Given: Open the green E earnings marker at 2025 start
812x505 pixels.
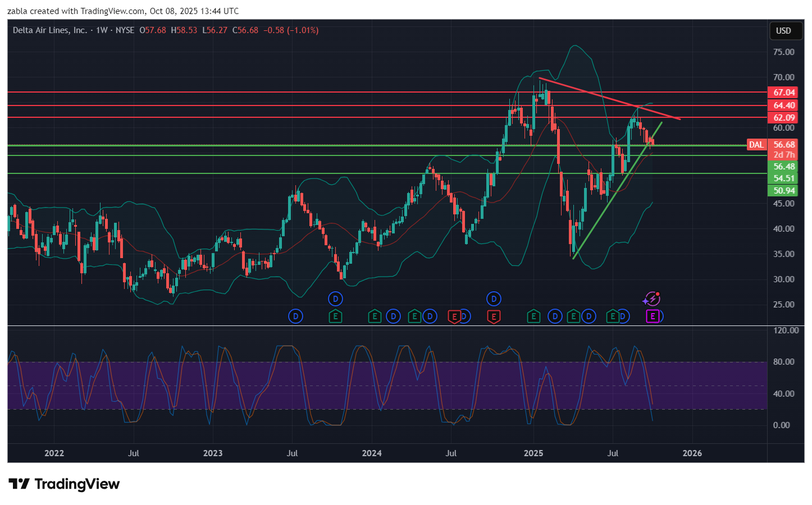Looking at the screenshot, I should 533,316.
